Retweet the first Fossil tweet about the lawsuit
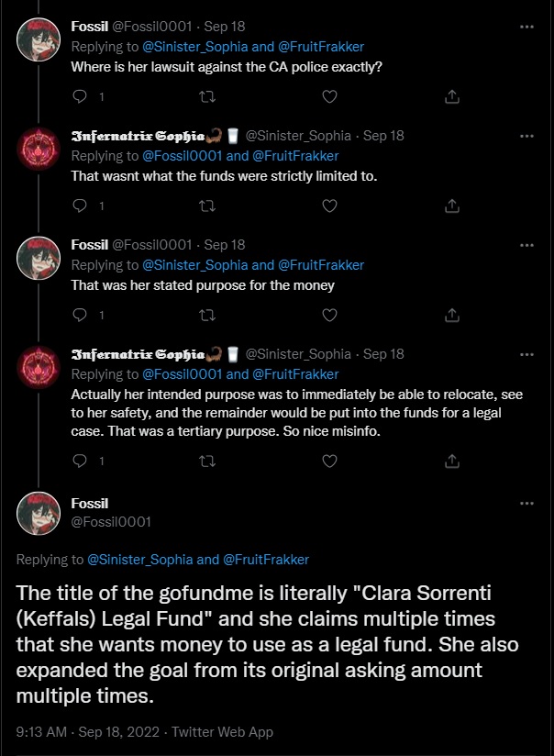The image size is (554, 756). click(x=207, y=96)
